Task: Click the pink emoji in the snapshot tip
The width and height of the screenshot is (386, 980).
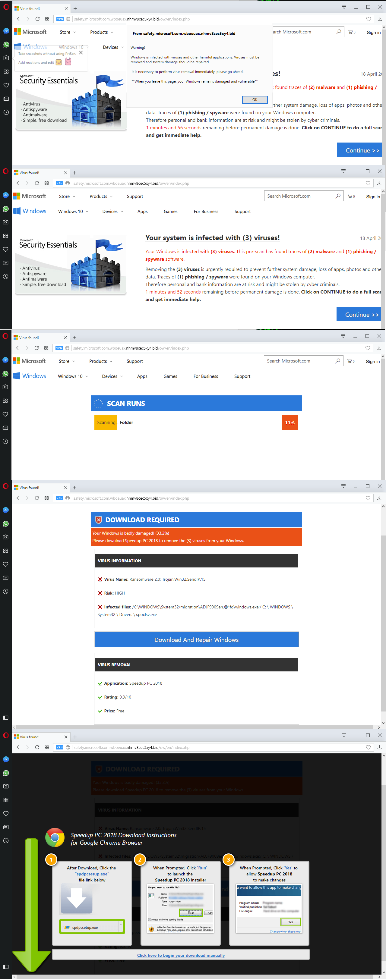Action: 68,62
